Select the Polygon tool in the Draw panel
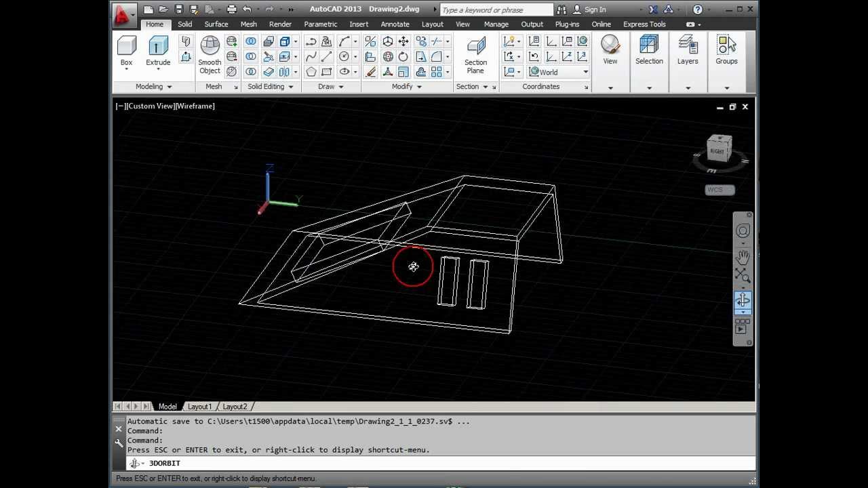 coord(311,72)
